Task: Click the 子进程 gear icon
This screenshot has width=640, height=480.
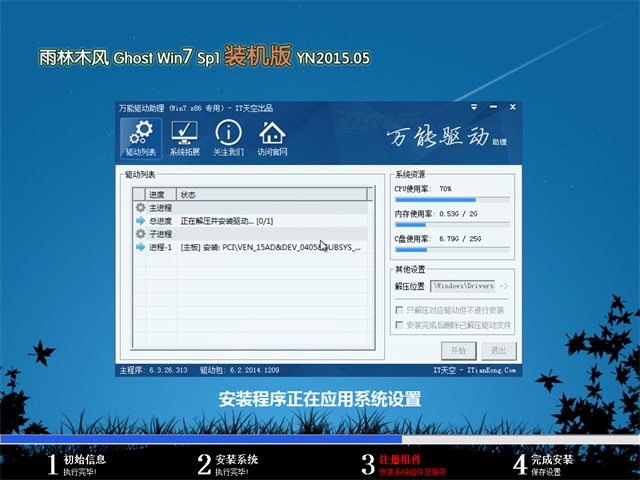Action: [140, 234]
